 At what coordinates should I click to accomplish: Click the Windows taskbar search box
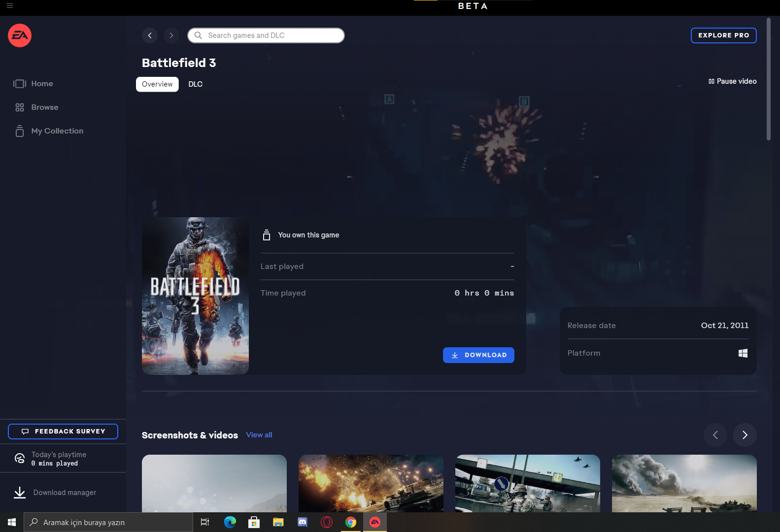[x=108, y=522]
